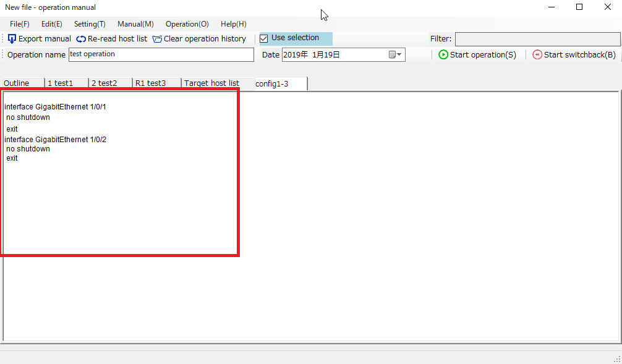
Task: Click the calendar icon in Date field
Action: tap(392, 55)
